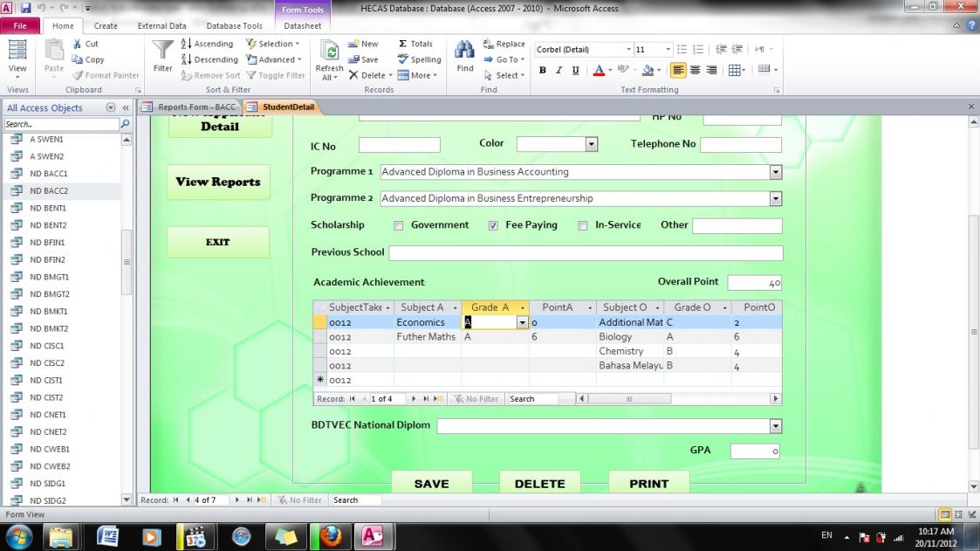Create a New record
This screenshot has width=980, height=551.
click(363, 44)
